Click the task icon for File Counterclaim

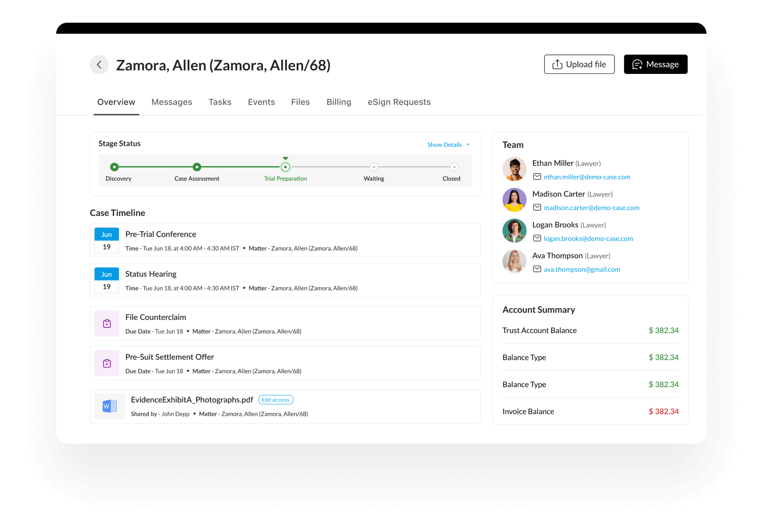pyautogui.click(x=107, y=323)
